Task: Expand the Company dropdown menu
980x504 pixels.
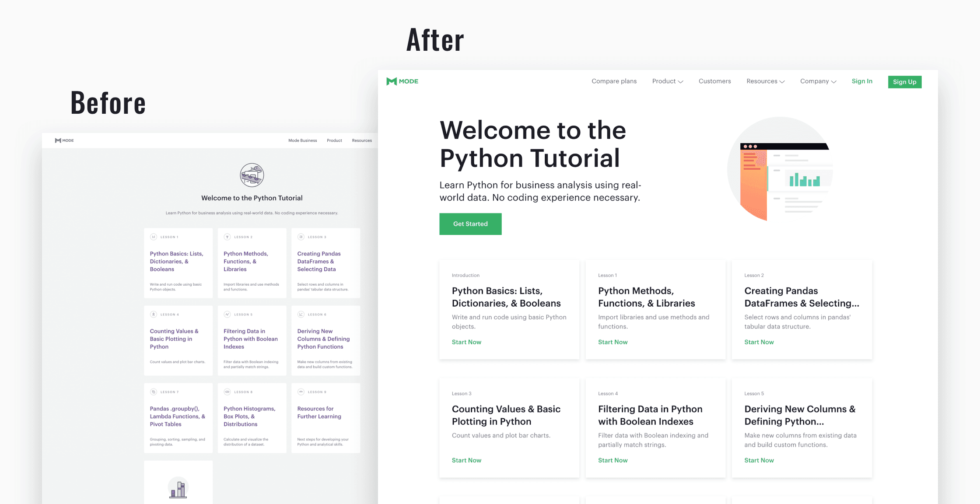Action: tap(818, 81)
